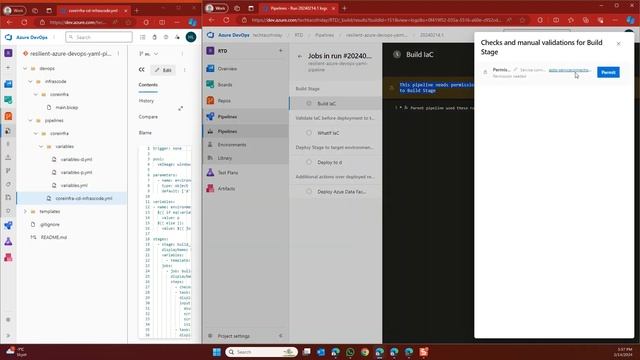Open Pipelines rocket icon in left window sidebar
The image size is (640, 360).
8,225
